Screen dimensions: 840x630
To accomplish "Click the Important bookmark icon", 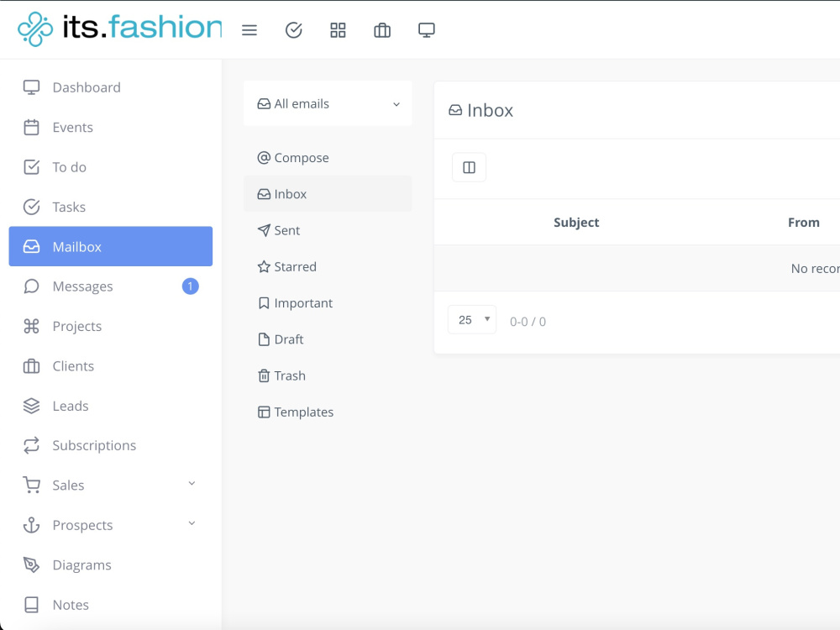I will (264, 303).
